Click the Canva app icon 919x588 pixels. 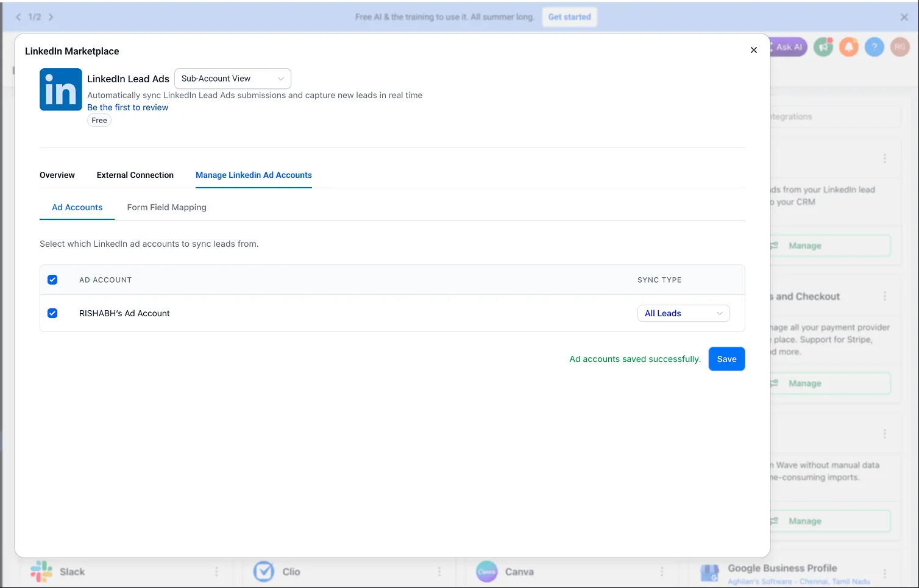pyautogui.click(x=487, y=572)
